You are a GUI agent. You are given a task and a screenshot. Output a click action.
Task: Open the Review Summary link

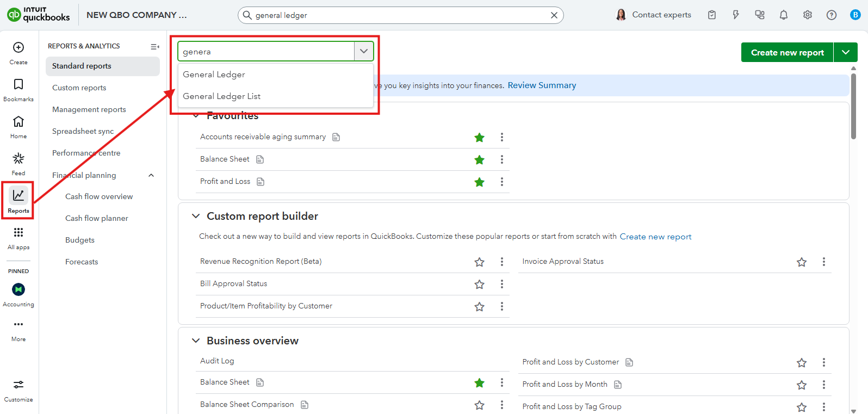coord(542,85)
